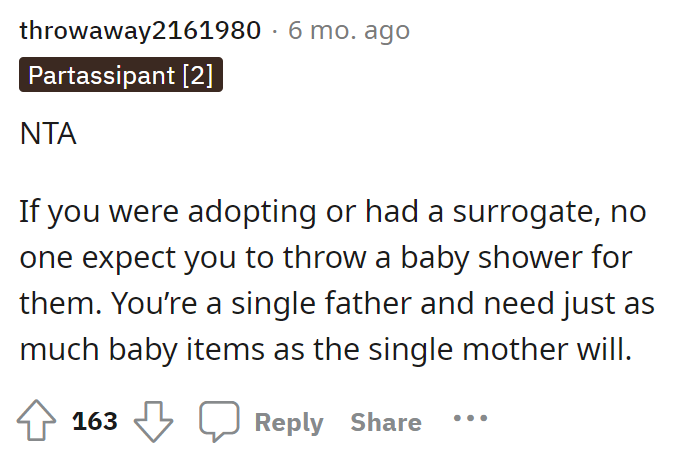Viewport: 682px width, 465px height.
Task: Downvote the comment with the down arrow
Action: coord(153,422)
